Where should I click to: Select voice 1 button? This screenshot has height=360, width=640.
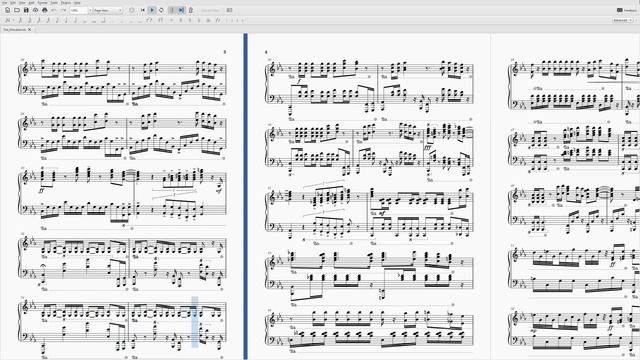click(x=227, y=20)
